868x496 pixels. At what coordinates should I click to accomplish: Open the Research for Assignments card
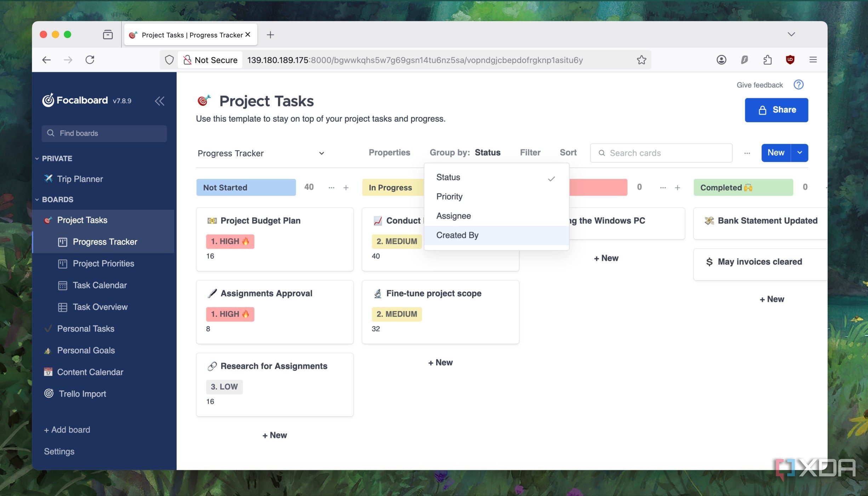tap(275, 384)
